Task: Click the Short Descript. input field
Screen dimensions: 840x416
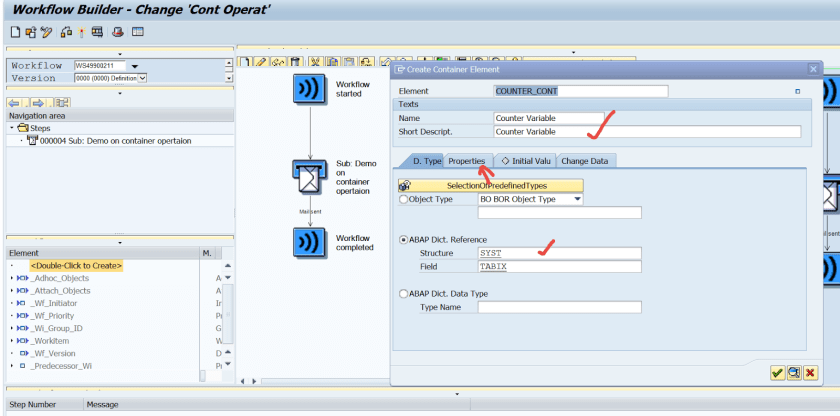Action: [647, 132]
